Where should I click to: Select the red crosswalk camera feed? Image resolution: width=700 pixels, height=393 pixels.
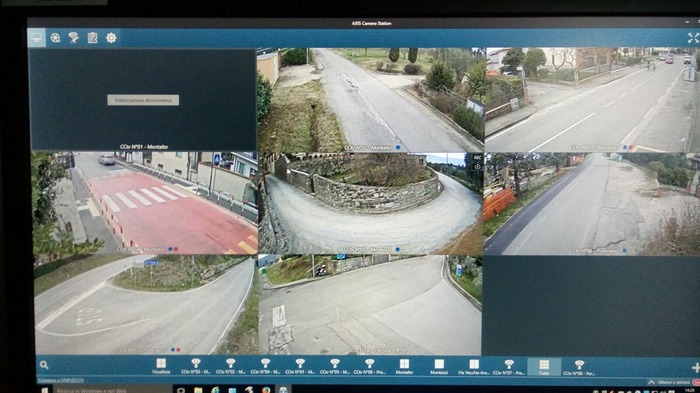(145, 203)
